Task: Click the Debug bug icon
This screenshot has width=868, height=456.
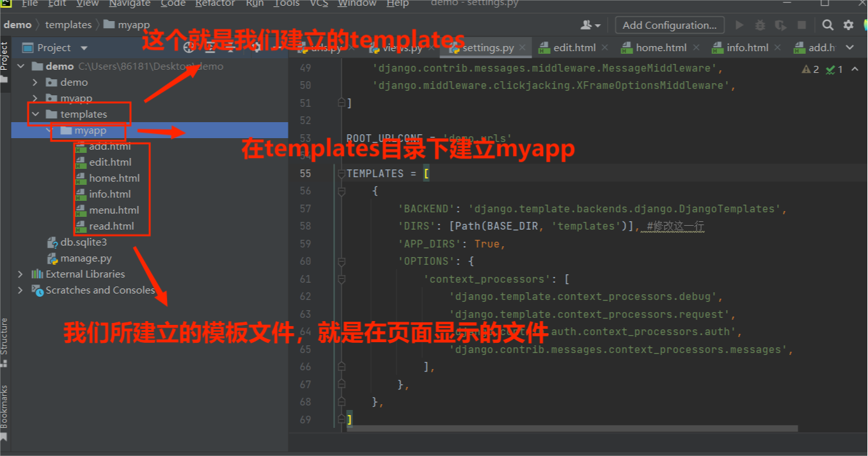Action: click(760, 25)
